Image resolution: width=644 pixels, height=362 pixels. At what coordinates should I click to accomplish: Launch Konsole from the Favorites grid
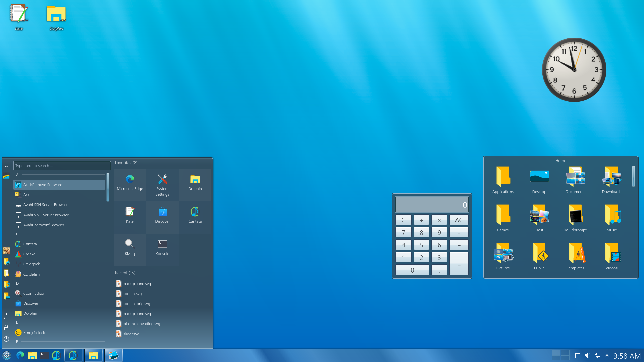pyautogui.click(x=162, y=249)
